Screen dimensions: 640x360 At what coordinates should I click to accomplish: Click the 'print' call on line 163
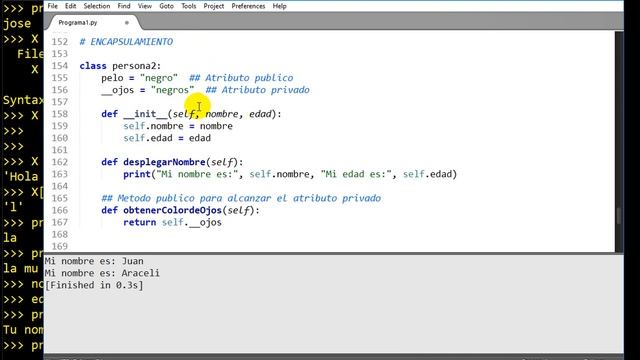pyautogui.click(x=137, y=174)
